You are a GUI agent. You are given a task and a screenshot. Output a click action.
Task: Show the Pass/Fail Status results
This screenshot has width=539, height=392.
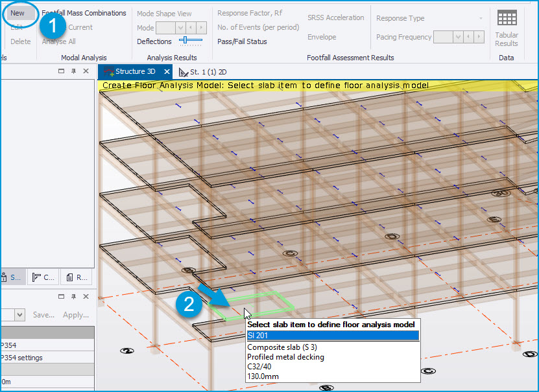point(242,41)
